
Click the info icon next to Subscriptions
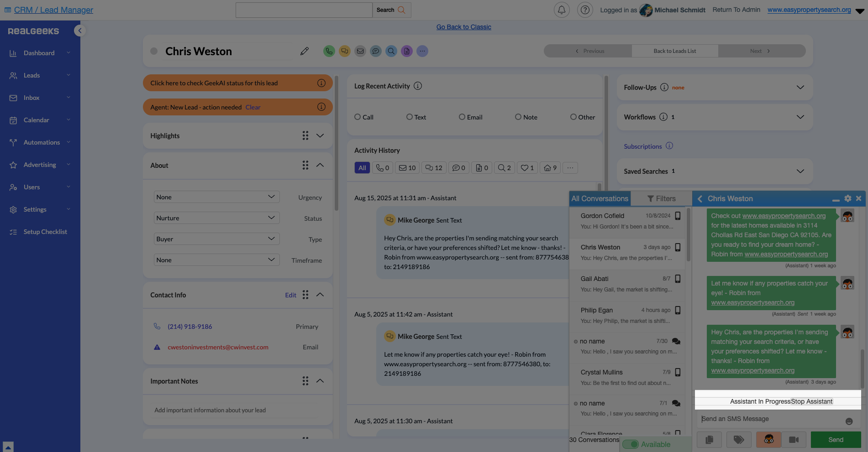[669, 146]
